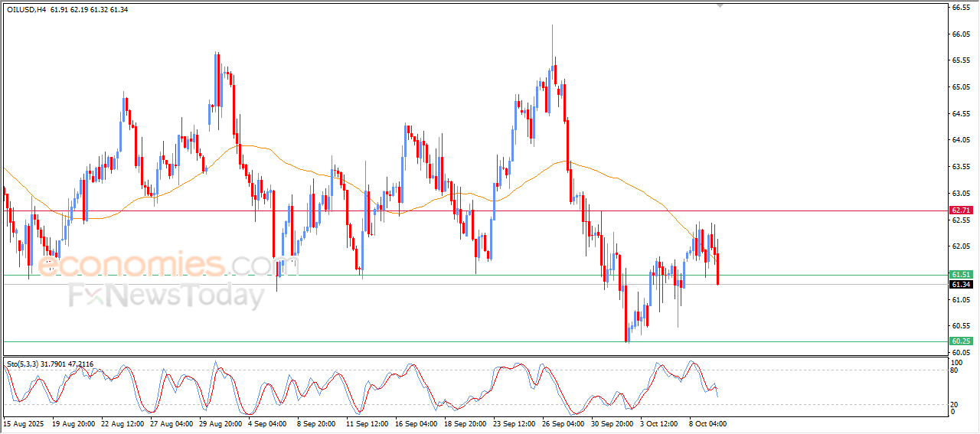Click the chart shift triangle marker at top
Viewport: 980px width, 434px height.
coord(719,5)
